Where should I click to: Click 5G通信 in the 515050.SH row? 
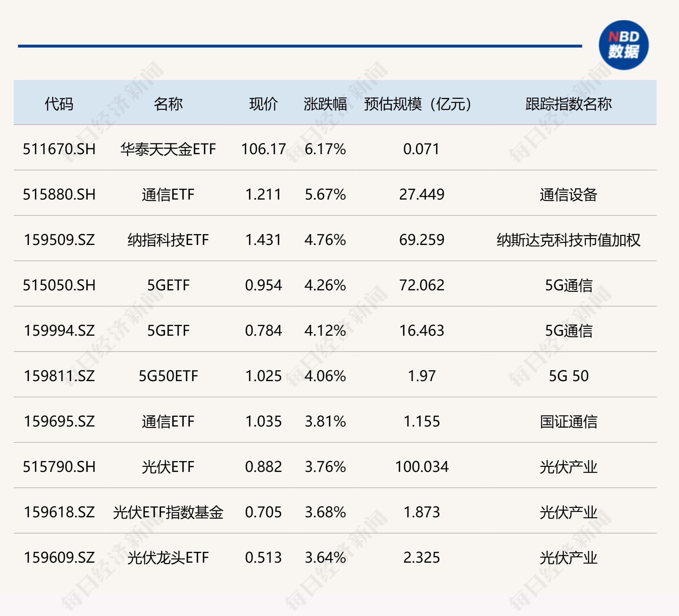pyautogui.click(x=568, y=285)
